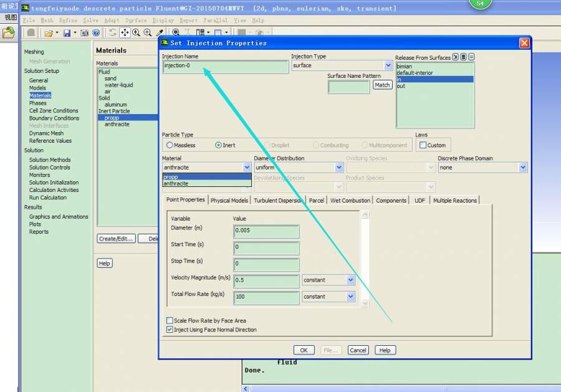
Task: Select the Probe eyedropper toolbar tool
Action: 160,32
